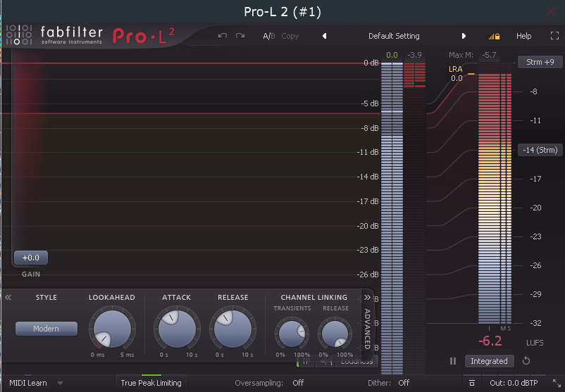Click the ATTACK knob
The width and height of the screenshot is (565, 392).
(x=177, y=329)
